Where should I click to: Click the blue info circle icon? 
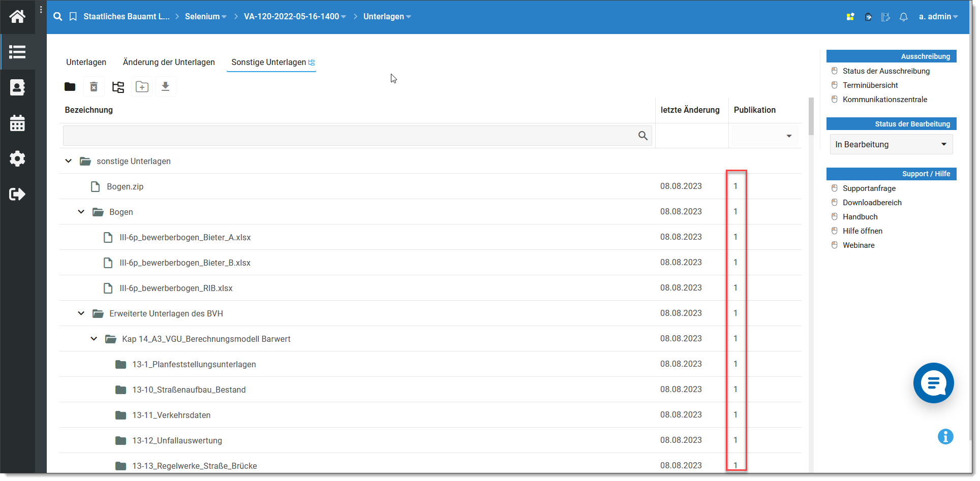pyautogui.click(x=945, y=436)
